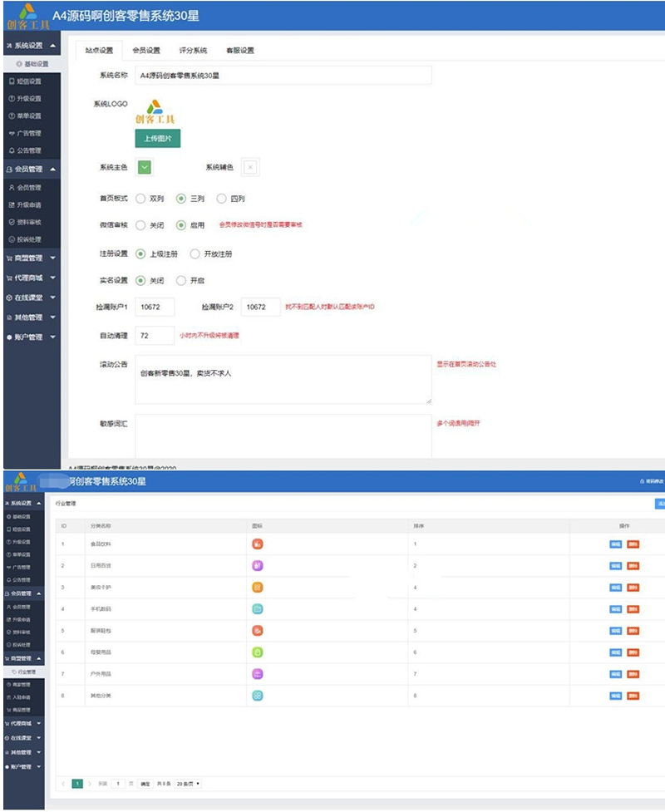
Task: Edit the 手机数码 category row
Action: [616, 607]
